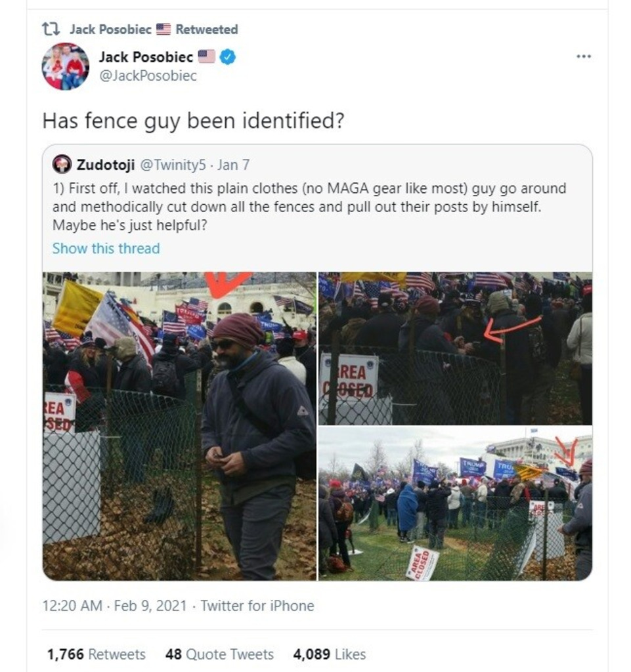Click the @JackPosobiec handle

point(148,75)
